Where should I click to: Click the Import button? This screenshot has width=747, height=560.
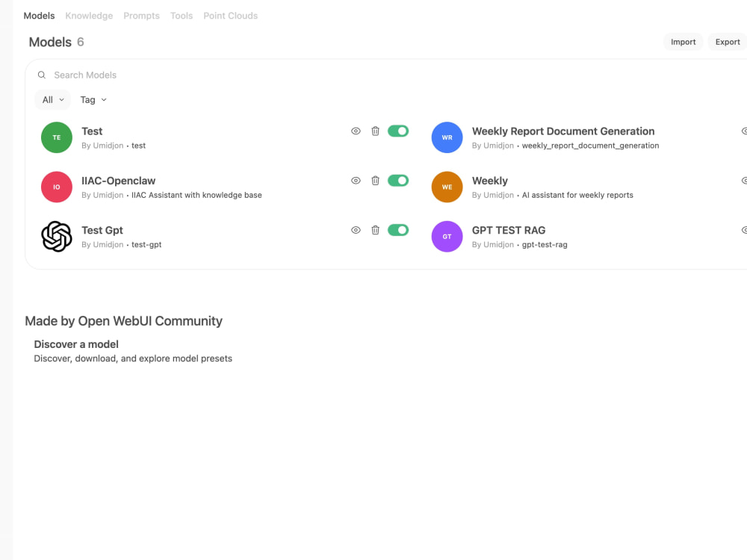684,42
